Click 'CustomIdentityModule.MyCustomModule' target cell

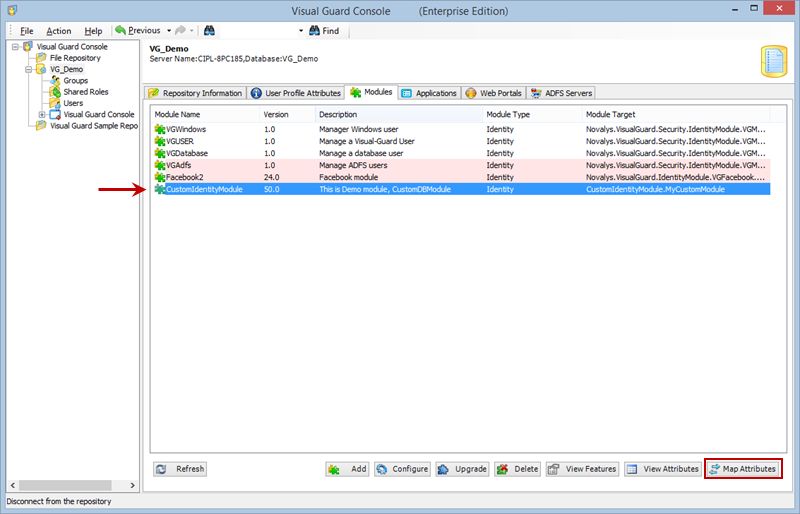(655, 189)
